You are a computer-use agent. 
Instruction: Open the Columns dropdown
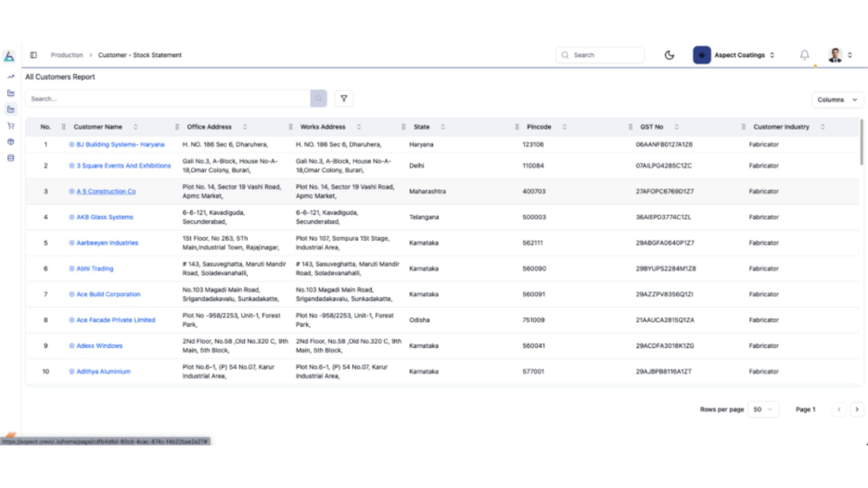point(837,99)
